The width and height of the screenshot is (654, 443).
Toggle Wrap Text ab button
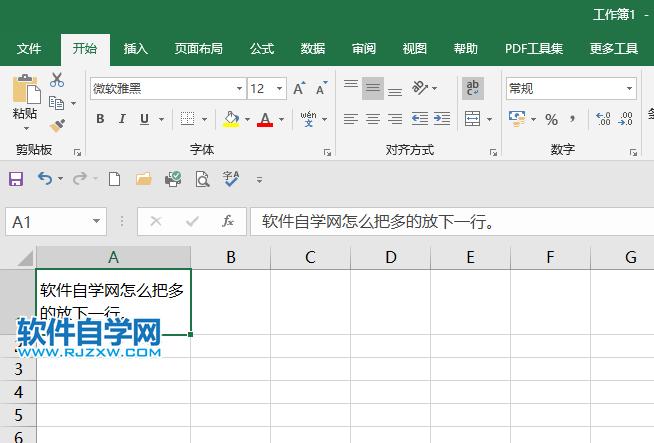click(473, 88)
